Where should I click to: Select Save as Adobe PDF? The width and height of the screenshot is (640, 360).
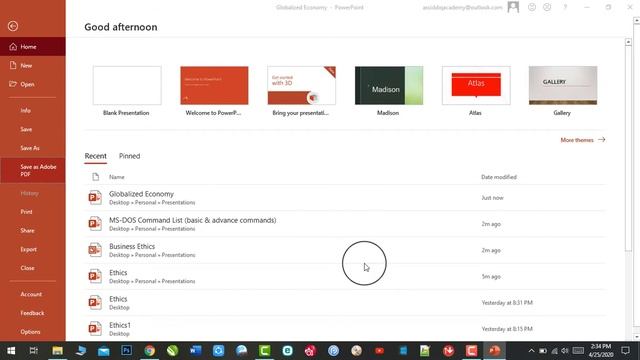click(x=33, y=170)
